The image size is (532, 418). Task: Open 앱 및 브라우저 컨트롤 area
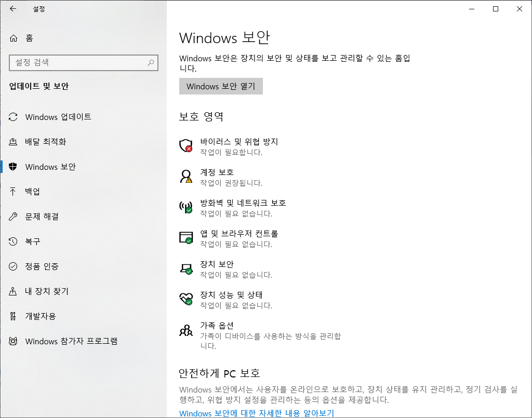point(229,238)
